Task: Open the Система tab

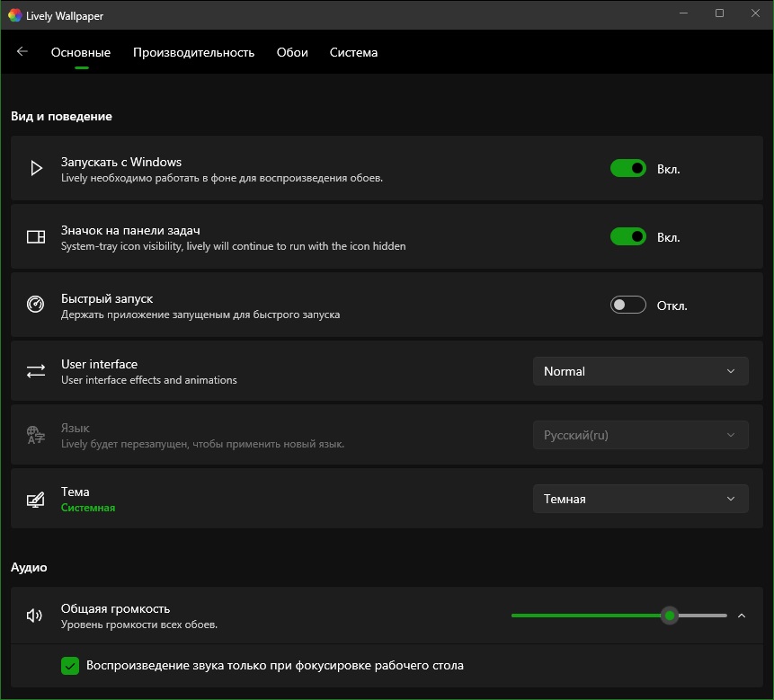Action: 353,52
